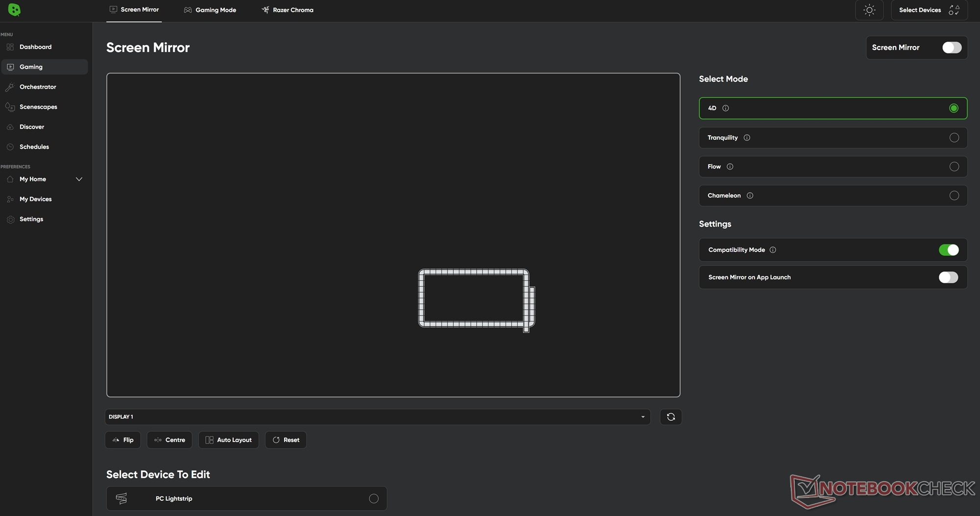This screenshot has height=516, width=980.
Task: Click the green app logo icon
Action: pyautogui.click(x=14, y=10)
